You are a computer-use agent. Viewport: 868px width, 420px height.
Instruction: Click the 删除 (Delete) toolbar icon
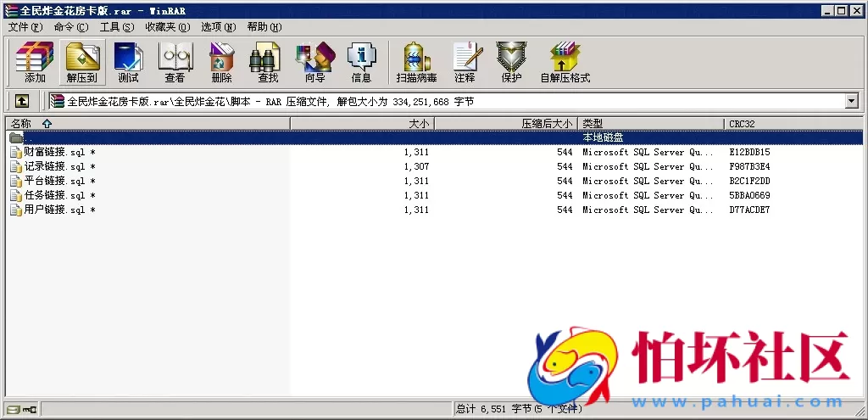click(x=221, y=62)
